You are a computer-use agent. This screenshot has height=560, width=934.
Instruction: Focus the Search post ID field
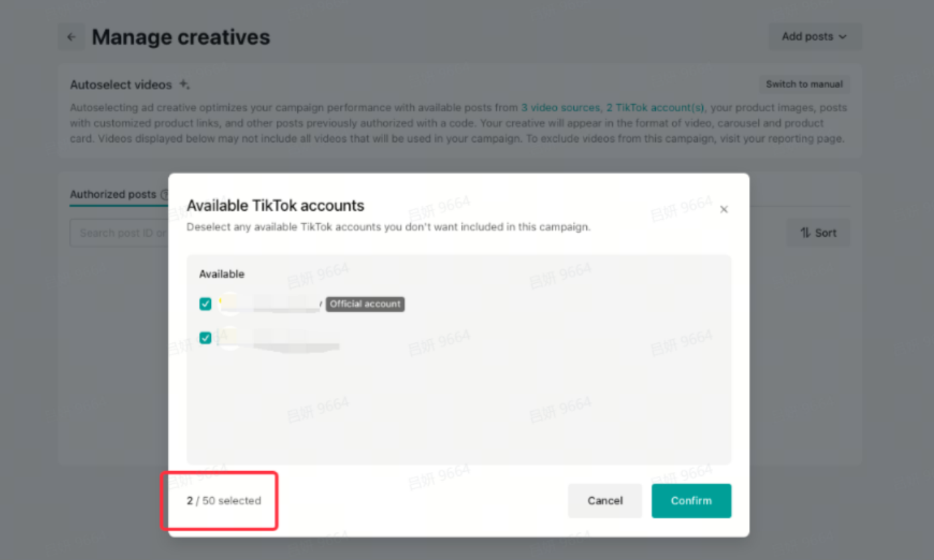(x=120, y=233)
